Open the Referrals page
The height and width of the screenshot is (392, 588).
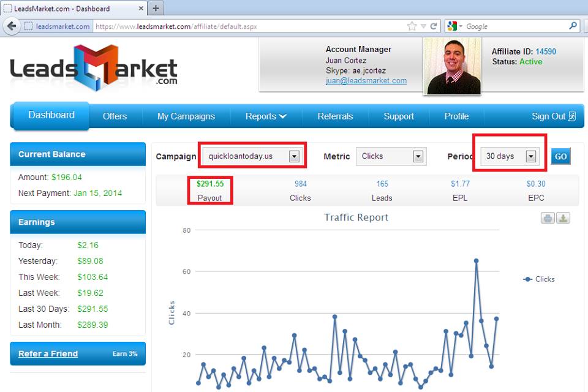pos(335,116)
